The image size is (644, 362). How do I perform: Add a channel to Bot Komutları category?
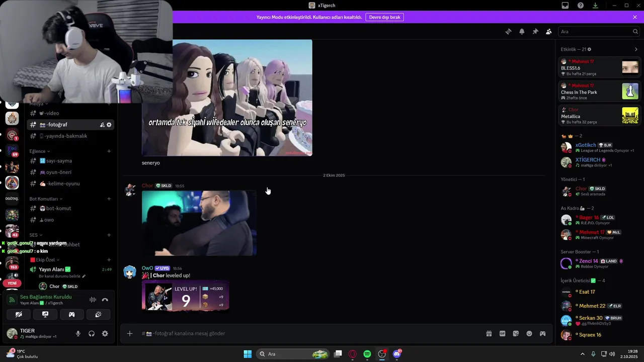109,199
